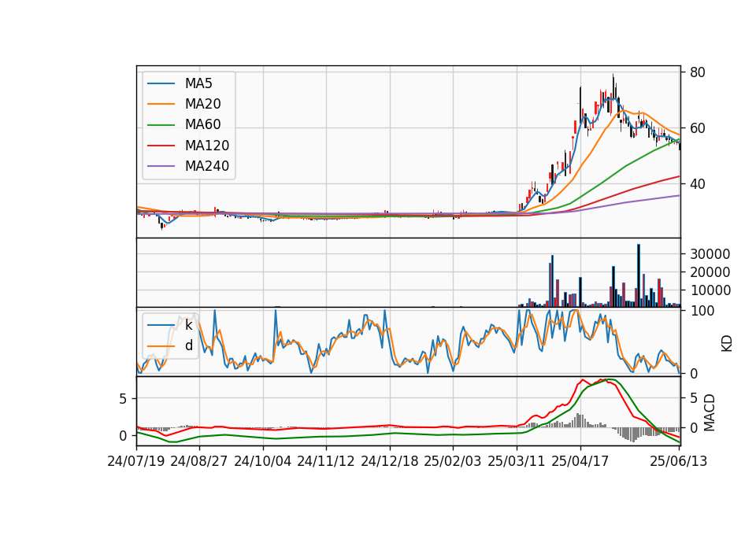Click the MA20 legend label
756x543 pixels.
pos(202,104)
